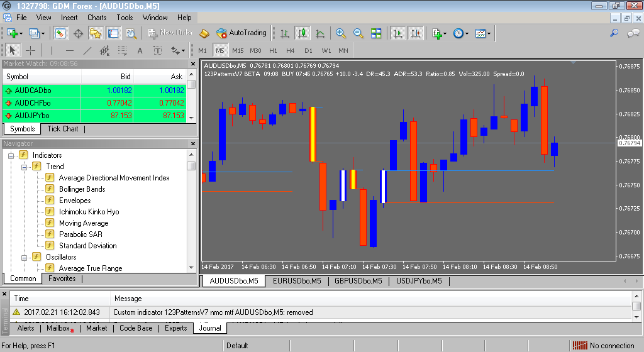Screen dimensions: 644x352
Task: Open the Periodicity clock dropdown arrow
Action: (x=467, y=34)
